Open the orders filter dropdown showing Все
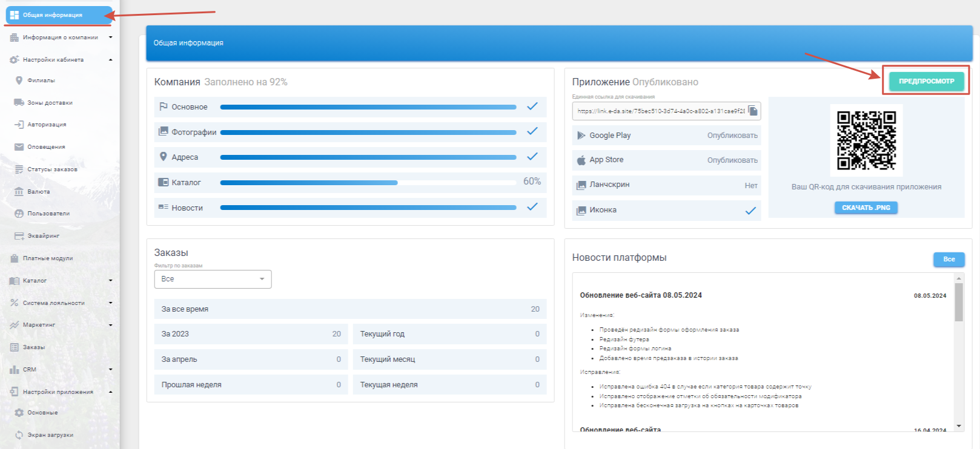Viewport: 980px width, 449px height. (x=213, y=279)
